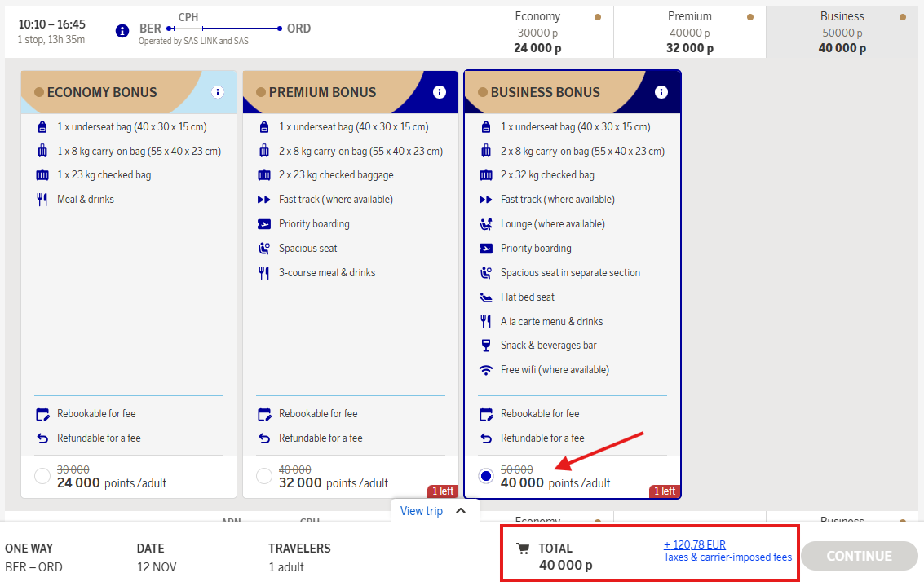The image size is (924, 586).
Task: Click the flight info icon next to BER
Action: click(x=123, y=31)
